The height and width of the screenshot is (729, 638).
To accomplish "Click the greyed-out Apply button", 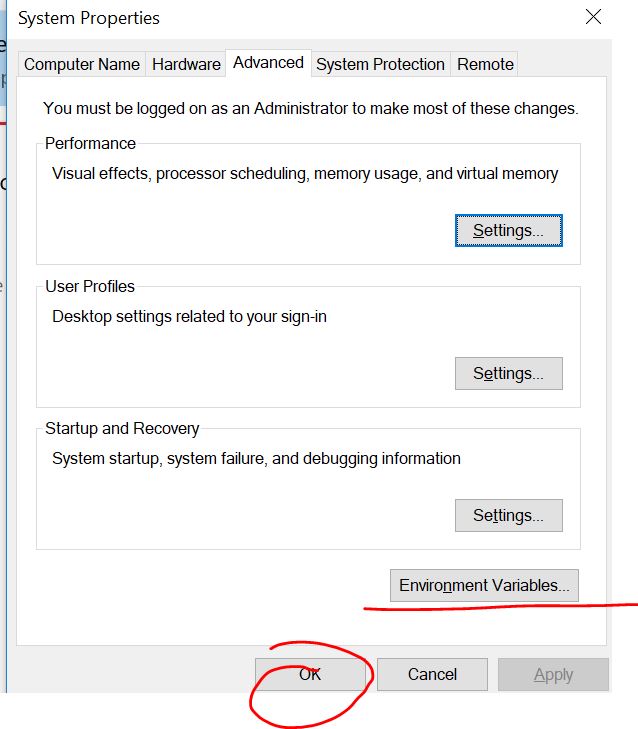I will click(553, 675).
